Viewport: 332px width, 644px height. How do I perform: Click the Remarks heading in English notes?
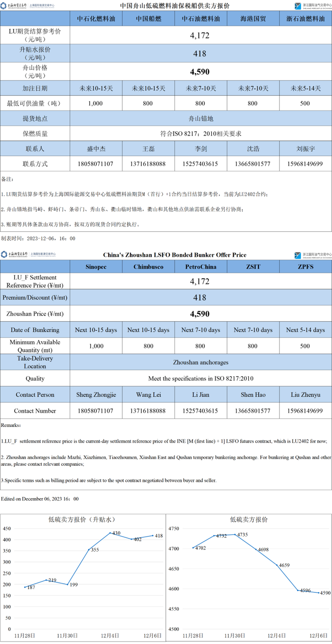click(11, 426)
